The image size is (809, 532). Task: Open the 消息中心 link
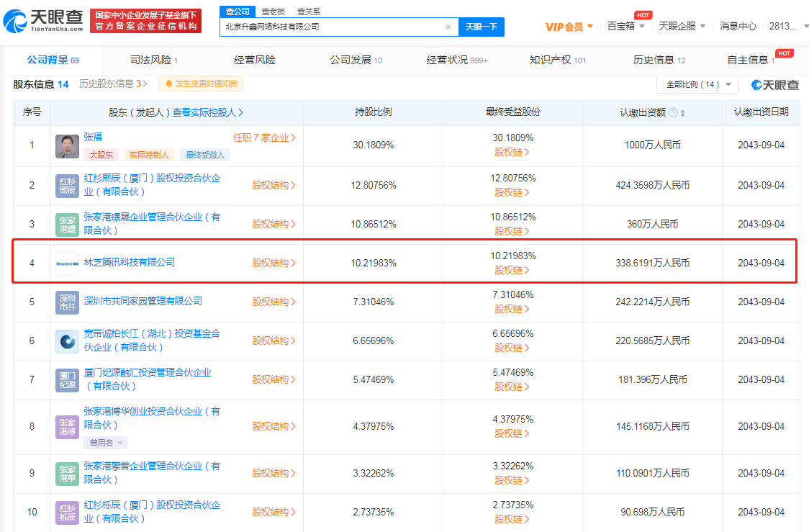738,27
